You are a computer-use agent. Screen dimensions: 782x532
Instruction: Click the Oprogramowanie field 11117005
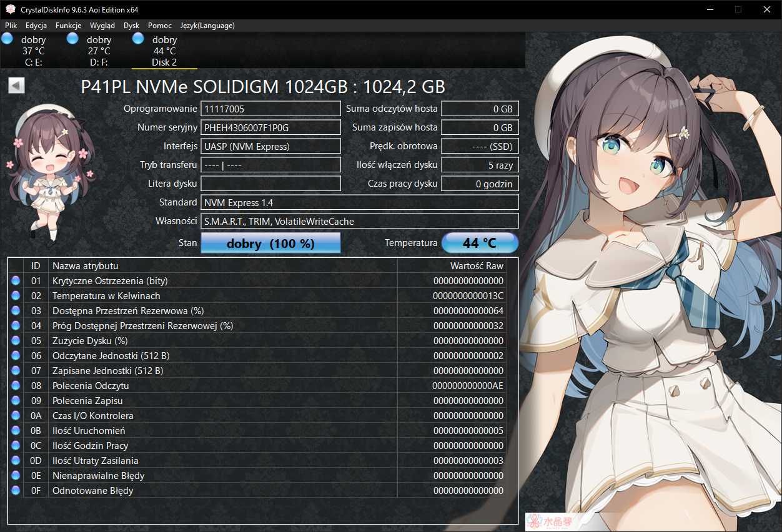[x=270, y=109]
